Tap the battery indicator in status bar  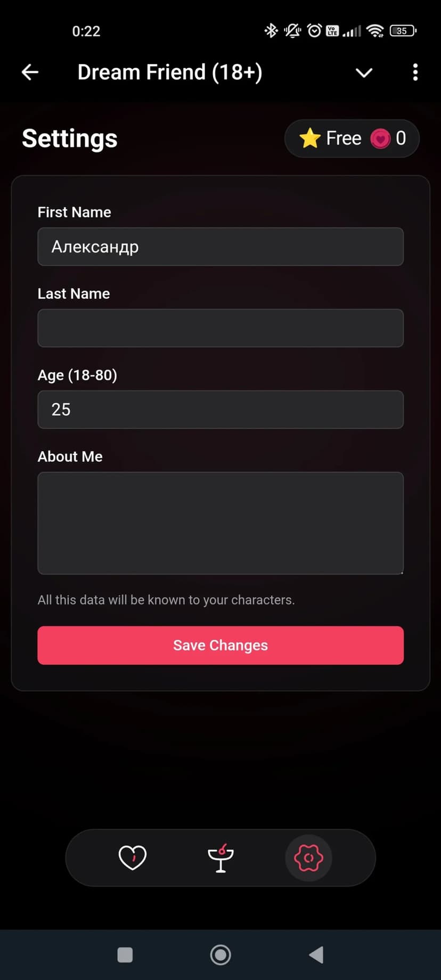pos(403,31)
